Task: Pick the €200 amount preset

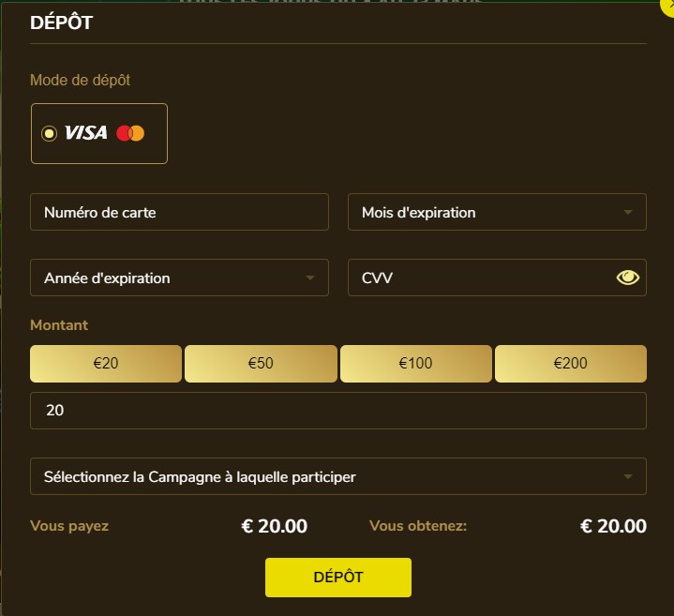Action: pos(570,364)
